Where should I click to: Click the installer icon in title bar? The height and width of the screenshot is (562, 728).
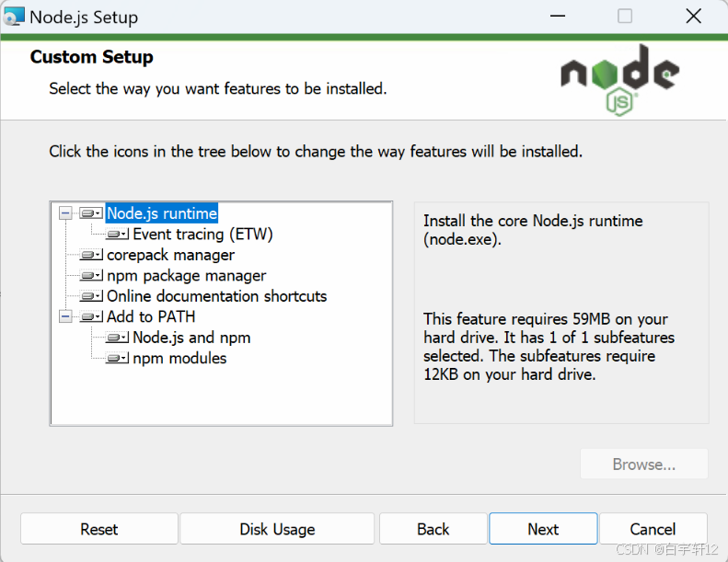[14, 17]
